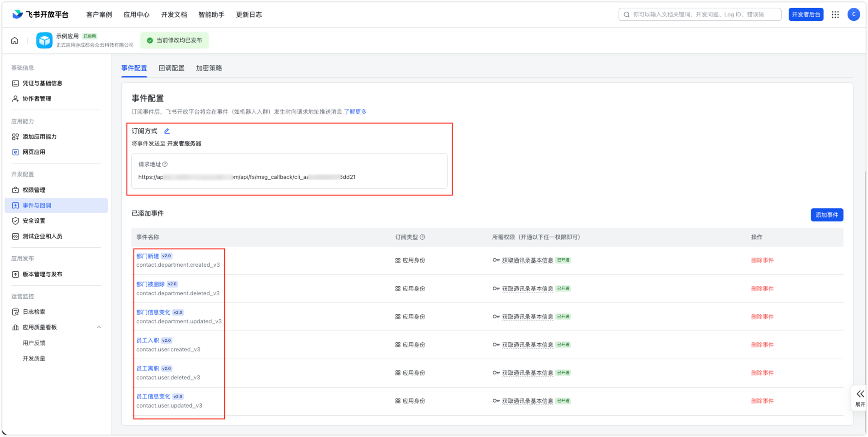The image size is (868, 437).
Task: Click the 添加事件 button
Action: [827, 215]
